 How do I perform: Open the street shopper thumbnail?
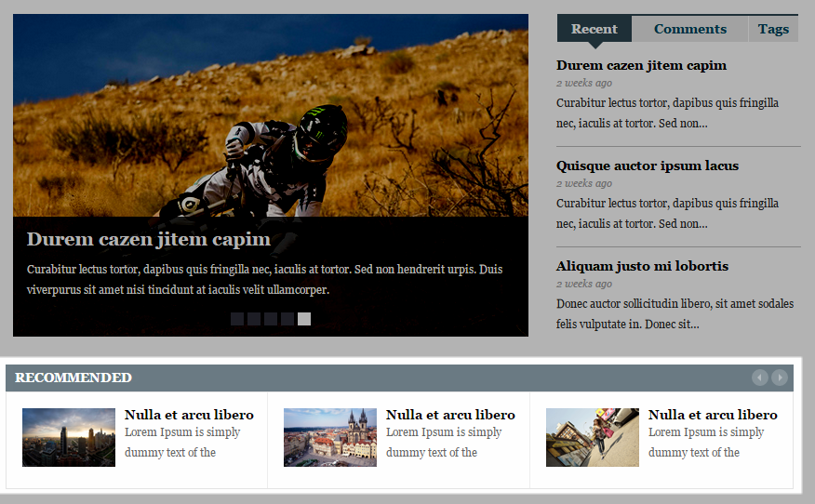tap(593, 437)
